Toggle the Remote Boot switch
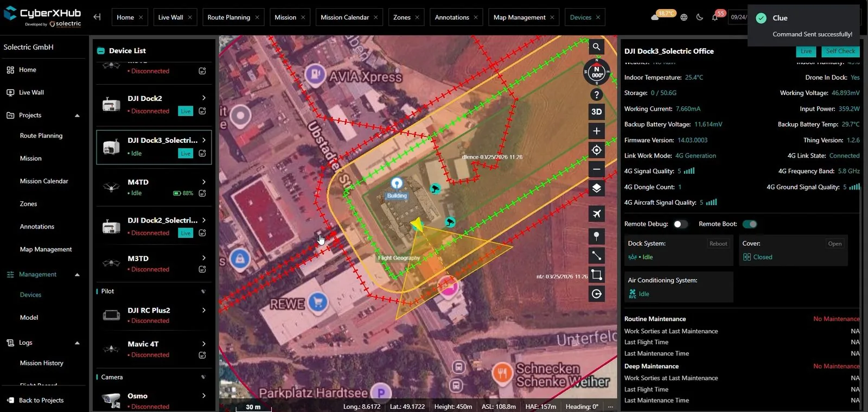The height and width of the screenshot is (412, 868). coord(750,224)
